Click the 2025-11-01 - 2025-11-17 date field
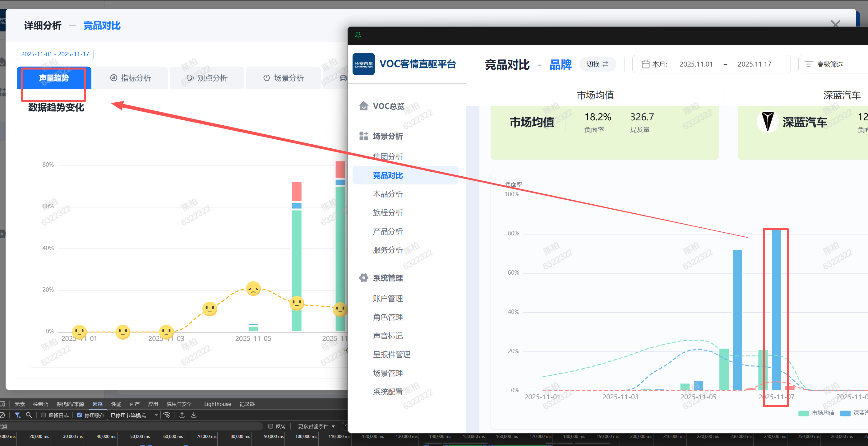The image size is (868, 446). tap(55, 54)
